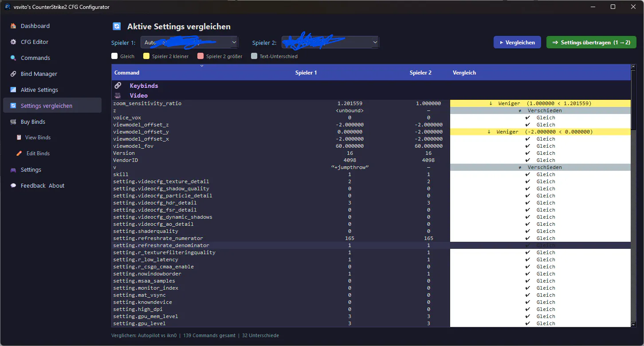The image size is (644, 346).
Task: Click the yellow Spieler 2 kleiner swatch
Action: (x=146, y=56)
